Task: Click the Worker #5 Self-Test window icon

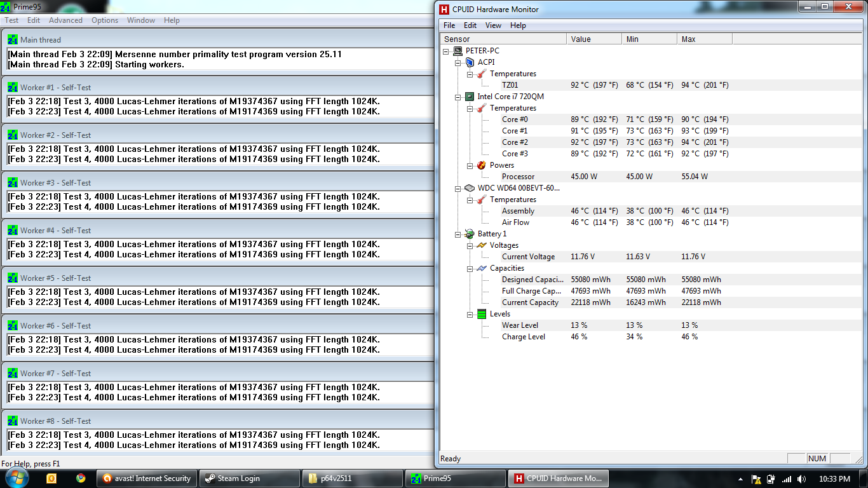Action: click(13, 278)
